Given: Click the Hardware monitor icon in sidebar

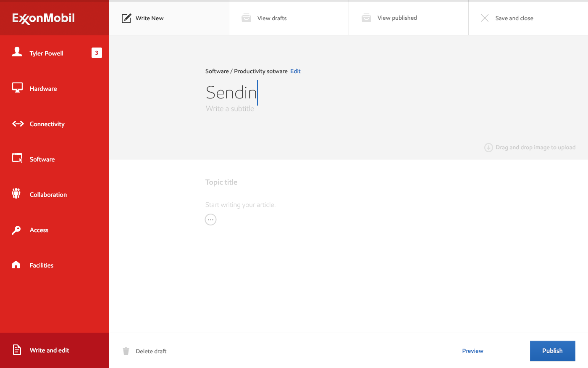Looking at the screenshot, I should (x=17, y=88).
